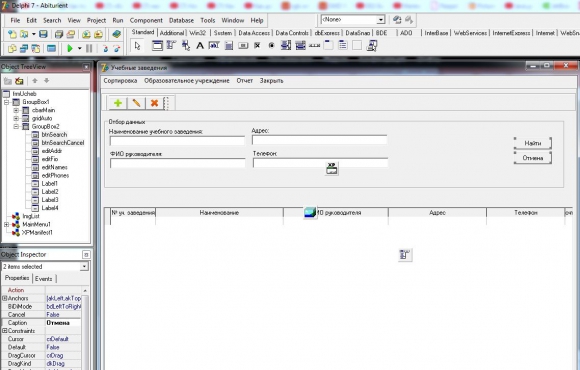
Task: Select the CheckBox component in palette
Action: [x=257, y=46]
